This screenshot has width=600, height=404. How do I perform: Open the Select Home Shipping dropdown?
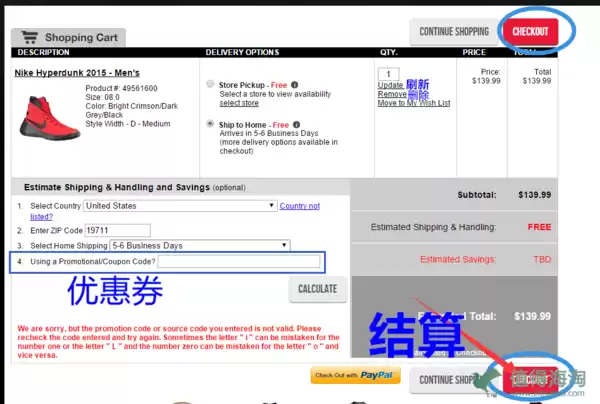pos(200,245)
